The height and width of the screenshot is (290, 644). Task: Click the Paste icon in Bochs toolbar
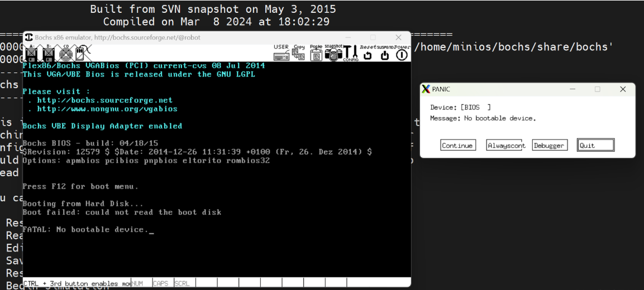tap(316, 53)
